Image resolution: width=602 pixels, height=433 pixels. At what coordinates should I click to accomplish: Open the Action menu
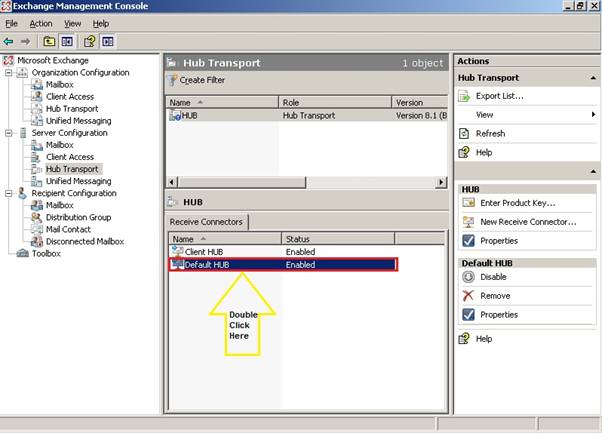pyautogui.click(x=41, y=23)
